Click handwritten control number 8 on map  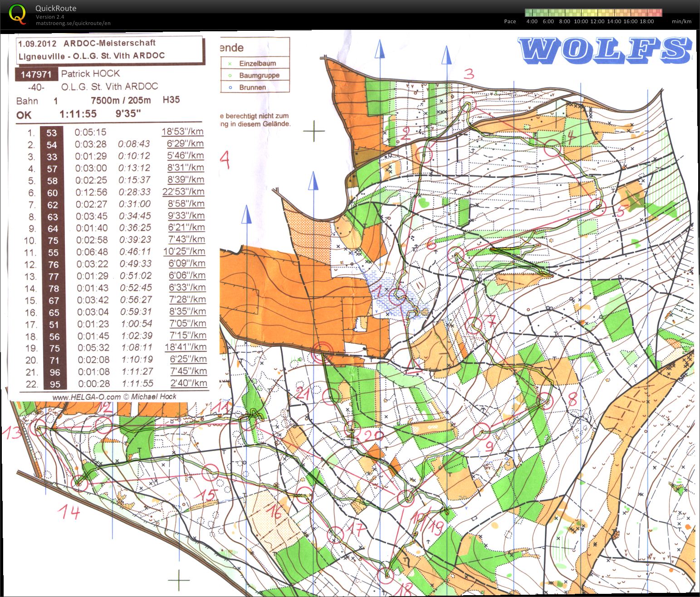point(573,399)
